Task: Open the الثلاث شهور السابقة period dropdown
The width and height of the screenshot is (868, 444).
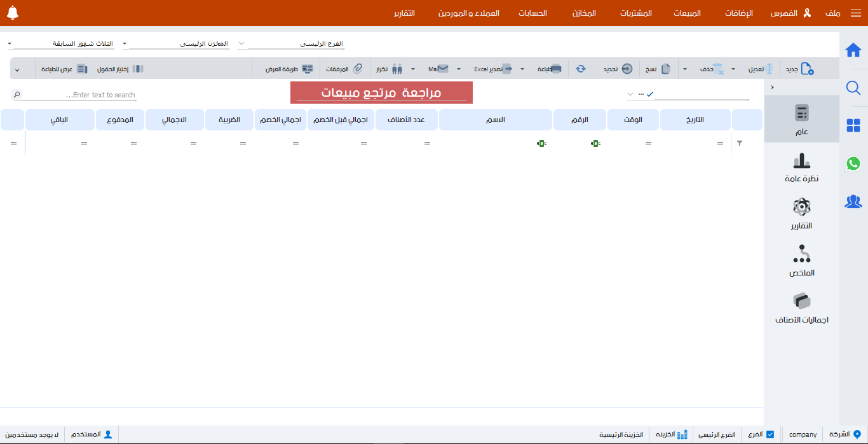Action: point(9,44)
